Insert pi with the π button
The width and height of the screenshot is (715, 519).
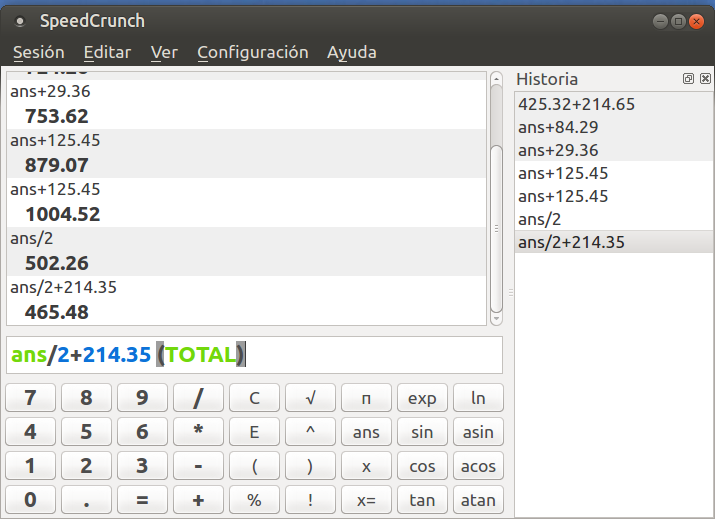point(366,398)
